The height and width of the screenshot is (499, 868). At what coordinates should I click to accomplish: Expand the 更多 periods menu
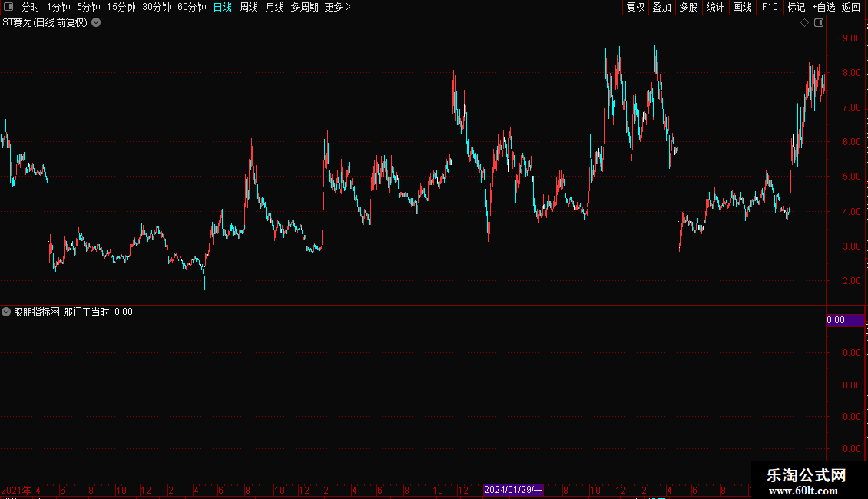coord(338,7)
